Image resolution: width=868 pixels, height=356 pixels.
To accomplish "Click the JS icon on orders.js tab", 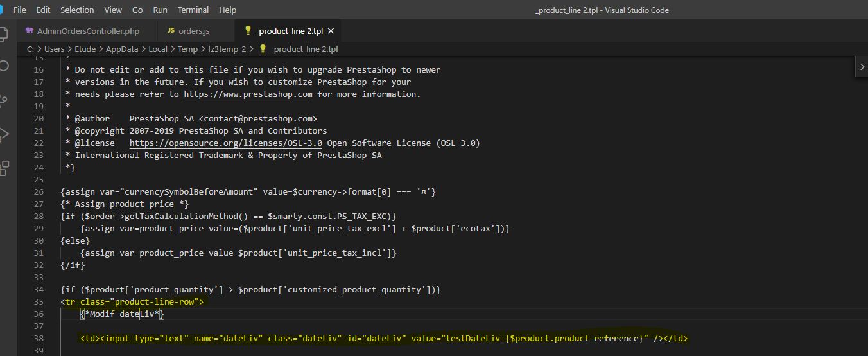I will [171, 31].
